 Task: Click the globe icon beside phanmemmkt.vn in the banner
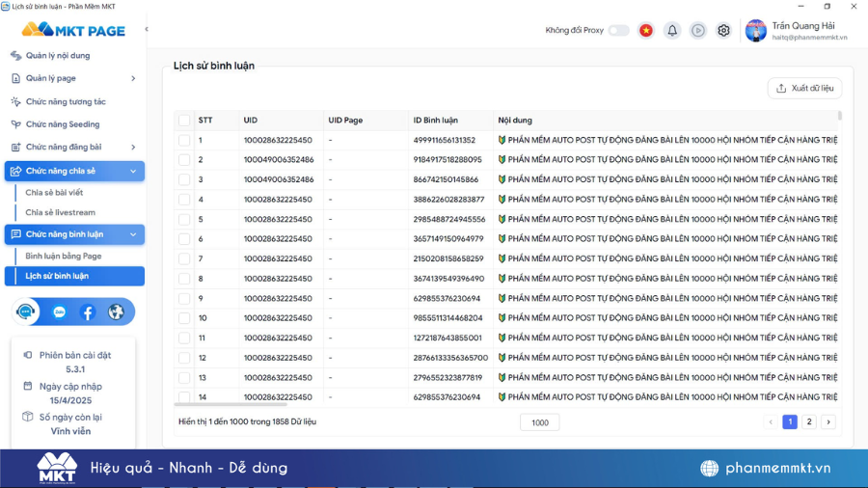709,468
